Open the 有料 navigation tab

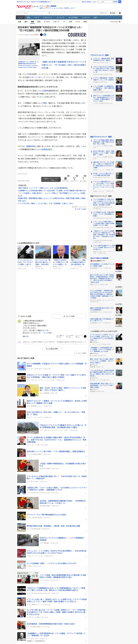(x=95, y=17)
